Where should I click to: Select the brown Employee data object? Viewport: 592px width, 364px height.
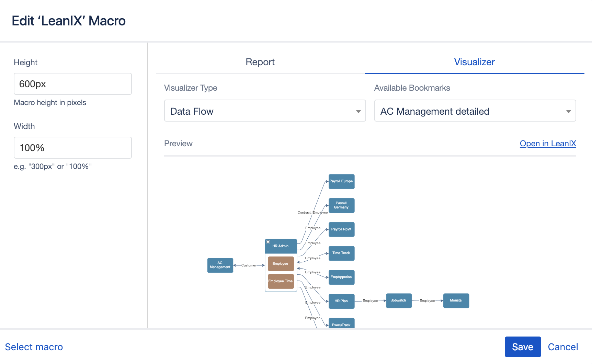pyautogui.click(x=281, y=264)
